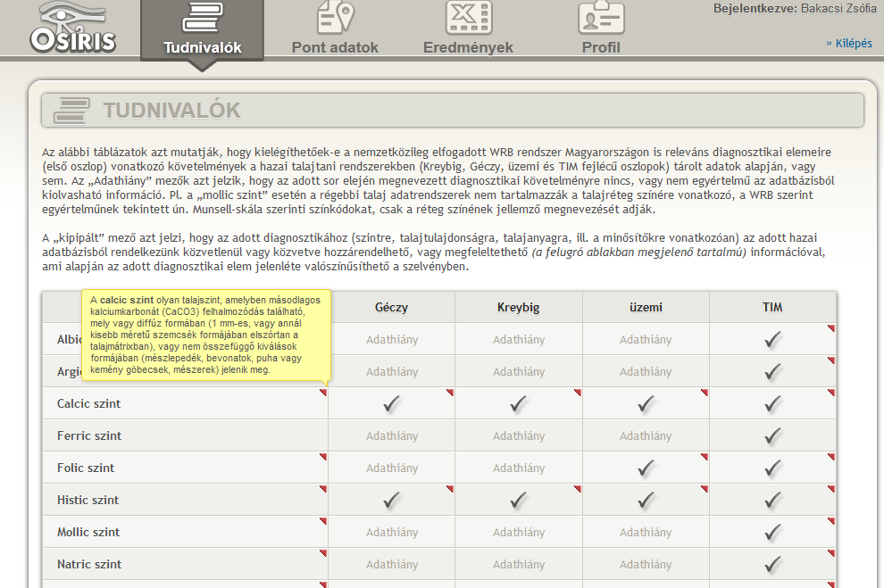The height and width of the screenshot is (588, 884).
Task: Click the yellow calcic szint tooltip
Action: [x=206, y=335]
